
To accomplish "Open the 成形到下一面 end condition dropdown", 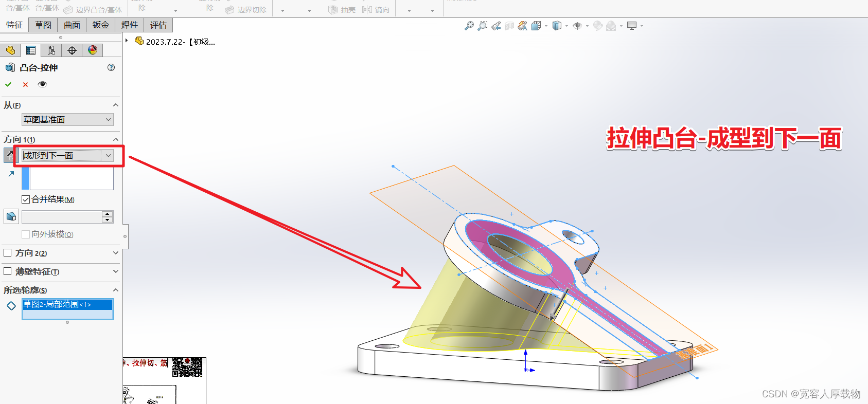I will (67, 155).
